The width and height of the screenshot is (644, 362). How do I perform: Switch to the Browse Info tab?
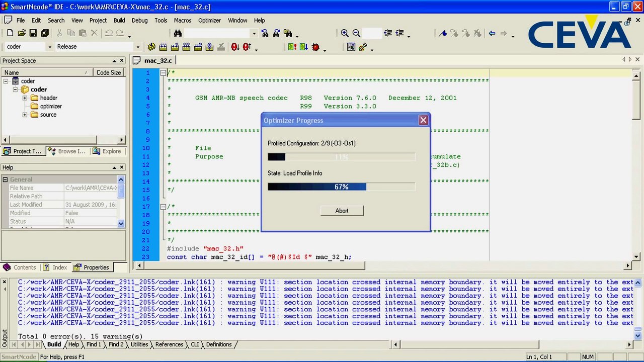point(66,151)
